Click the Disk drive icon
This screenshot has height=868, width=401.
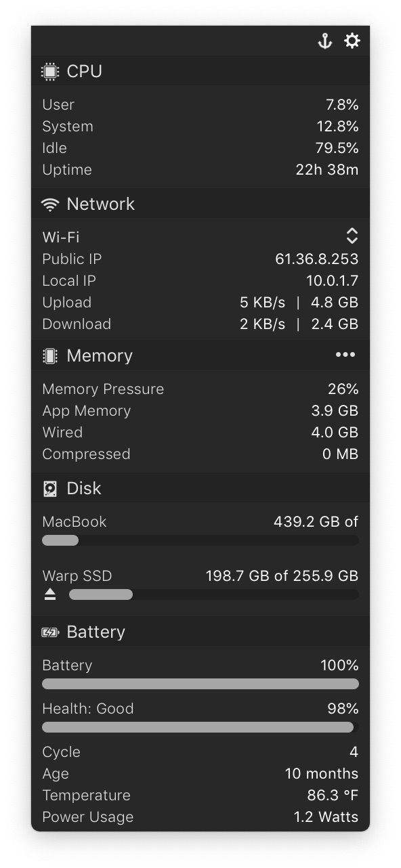point(50,489)
